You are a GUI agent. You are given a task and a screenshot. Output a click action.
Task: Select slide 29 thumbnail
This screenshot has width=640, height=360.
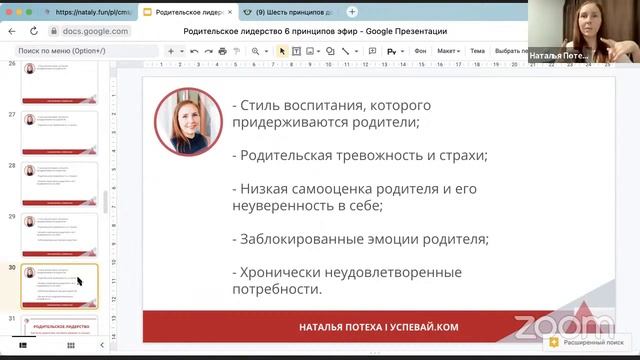[60, 235]
